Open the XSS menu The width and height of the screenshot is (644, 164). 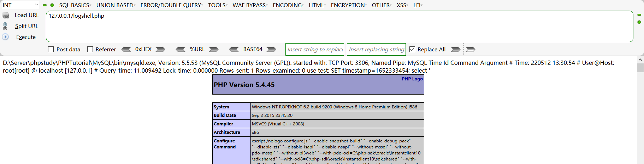coord(402,5)
